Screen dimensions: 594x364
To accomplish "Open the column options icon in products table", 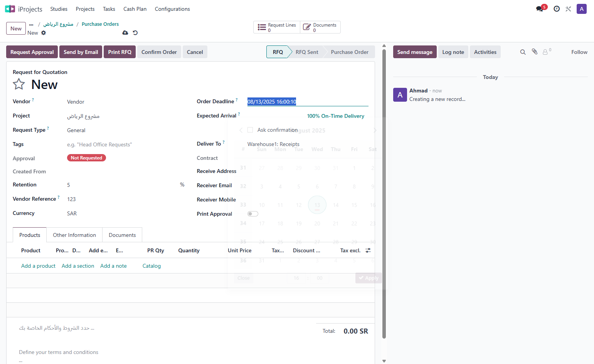I will [x=368, y=250].
